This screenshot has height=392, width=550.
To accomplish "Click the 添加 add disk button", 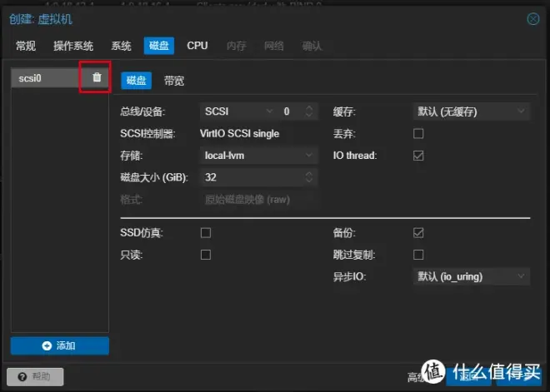I will click(x=60, y=345).
